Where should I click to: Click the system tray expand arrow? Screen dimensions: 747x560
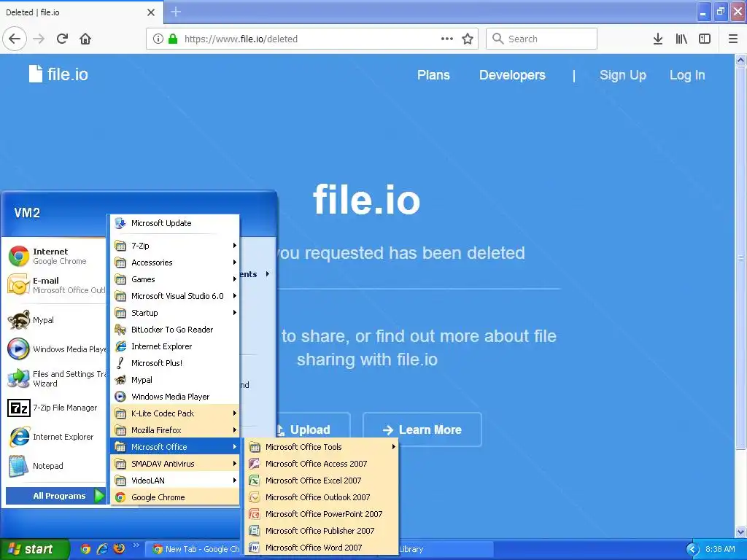693,549
